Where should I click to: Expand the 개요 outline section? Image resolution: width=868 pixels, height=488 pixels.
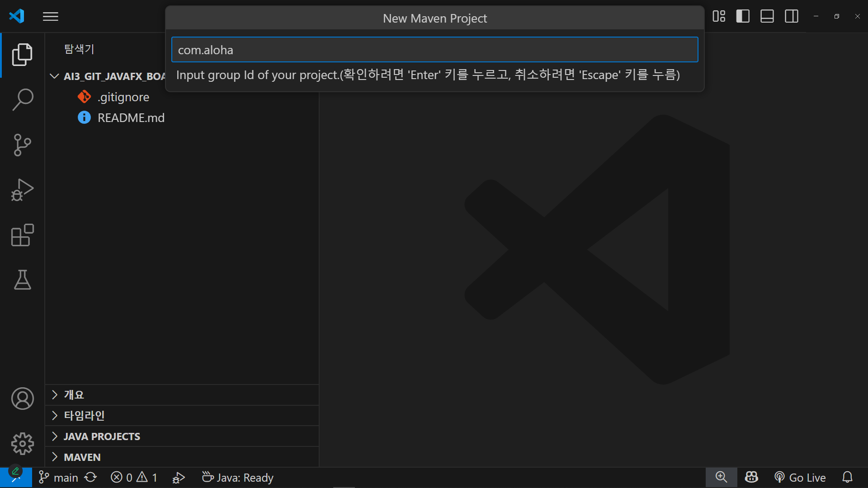182,394
